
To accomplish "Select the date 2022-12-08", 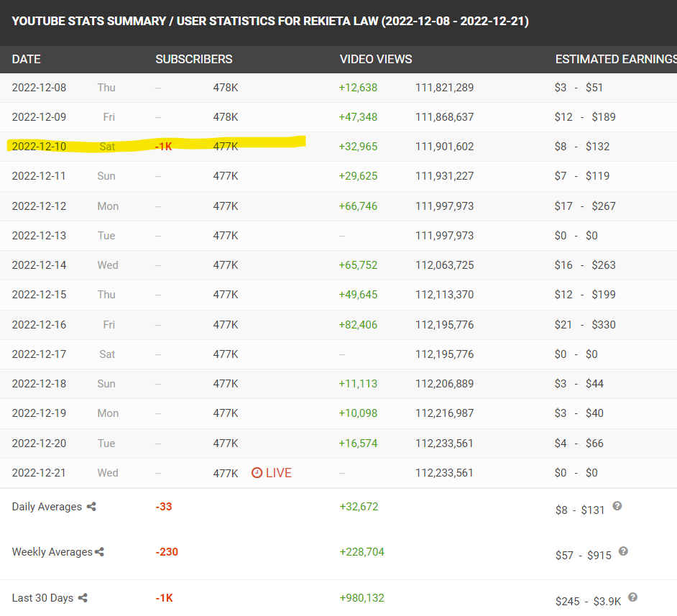I will tap(39, 88).
